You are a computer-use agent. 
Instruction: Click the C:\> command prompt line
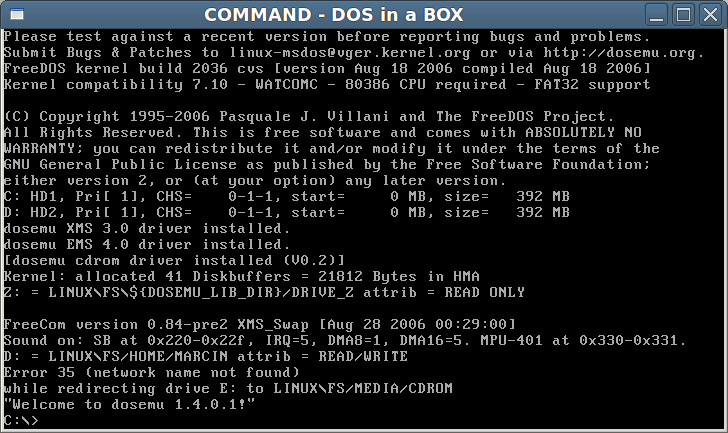click(x=22, y=421)
